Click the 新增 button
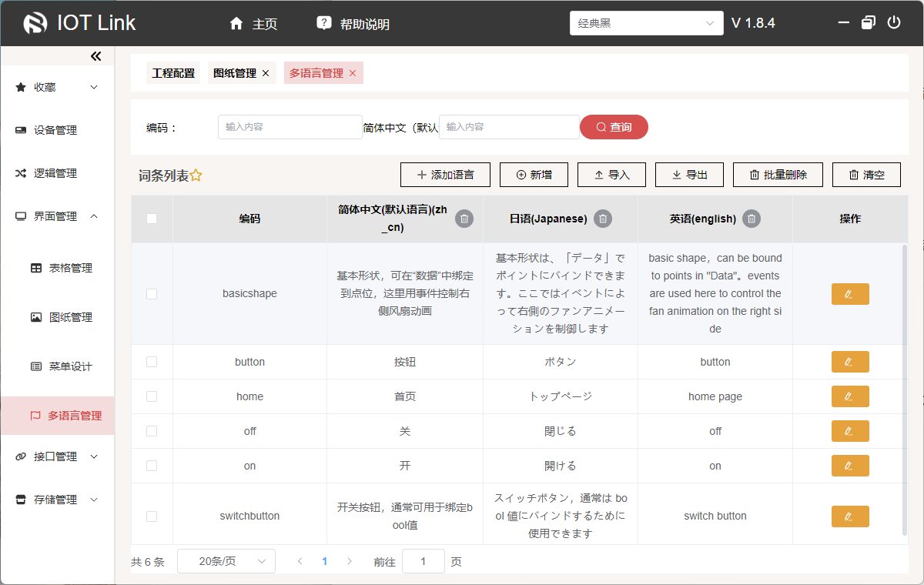This screenshot has width=924, height=585. pyautogui.click(x=534, y=175)
